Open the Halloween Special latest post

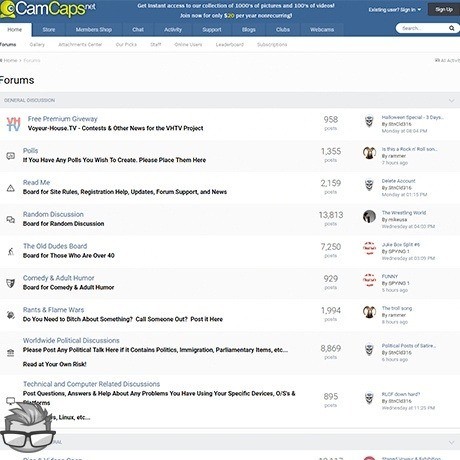(412, 117)
